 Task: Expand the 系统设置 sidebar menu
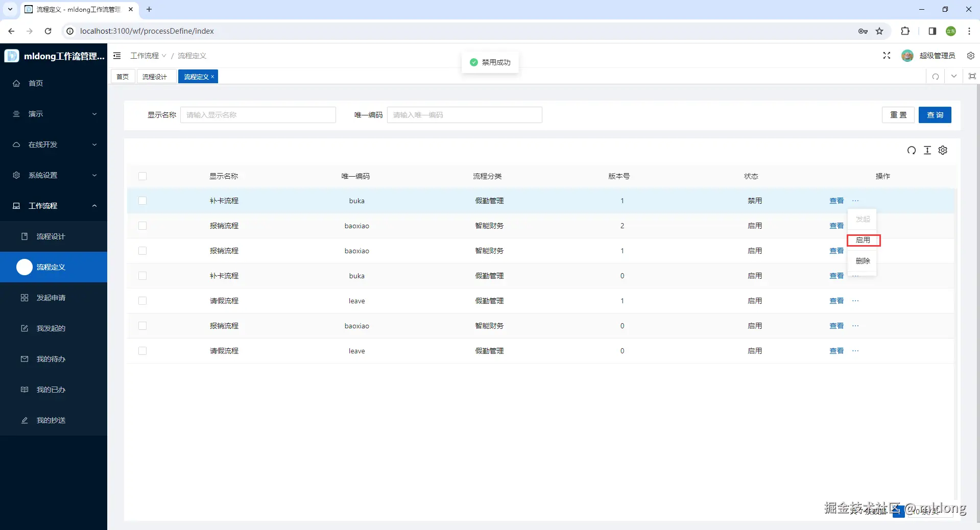tap(54, 175)
